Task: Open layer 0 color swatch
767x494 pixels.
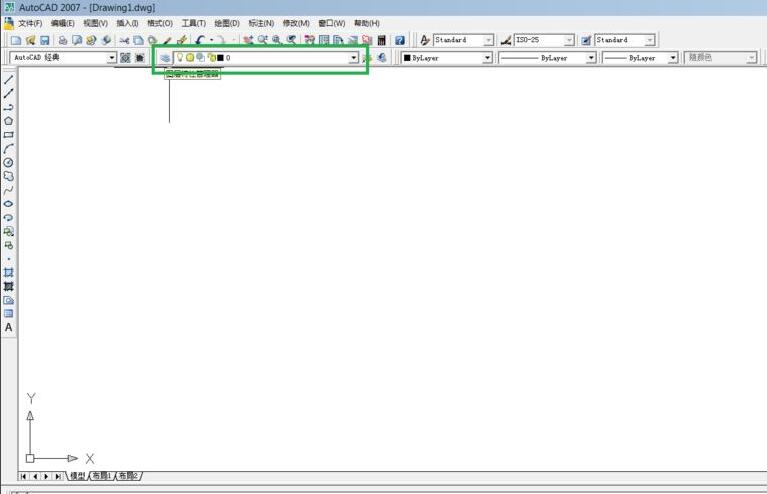Action: pyautogui.click(x=220, y=58)
